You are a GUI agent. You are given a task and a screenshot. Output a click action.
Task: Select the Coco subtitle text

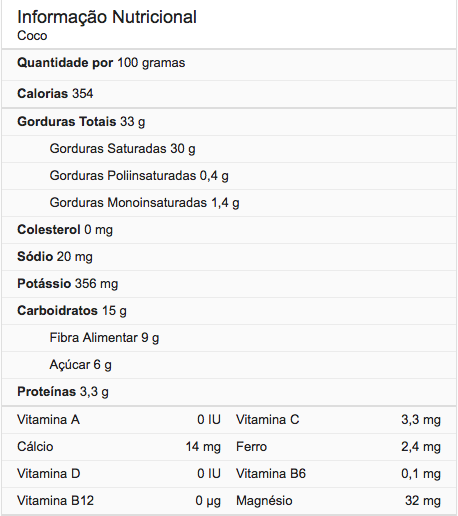coord(32,36)
